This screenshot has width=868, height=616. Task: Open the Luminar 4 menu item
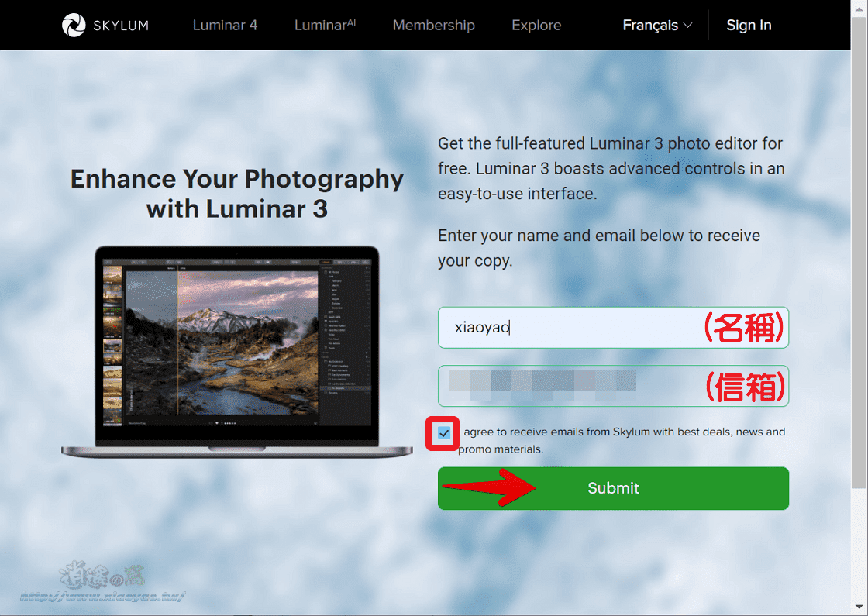(x=225, y=25)
